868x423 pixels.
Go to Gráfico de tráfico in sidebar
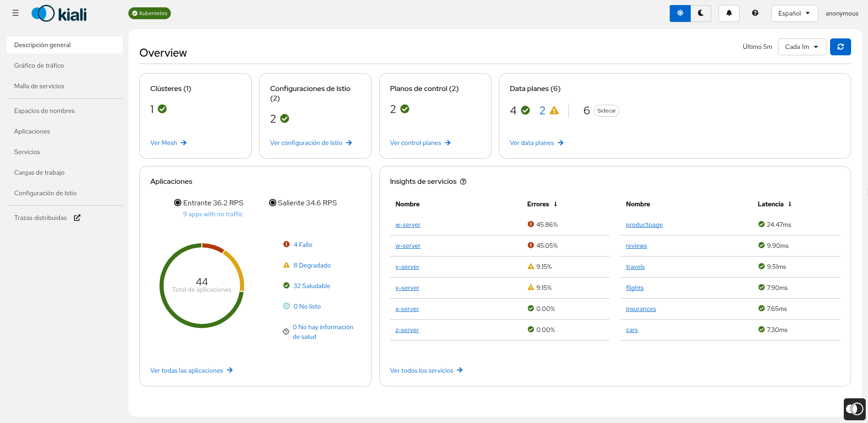39,65
